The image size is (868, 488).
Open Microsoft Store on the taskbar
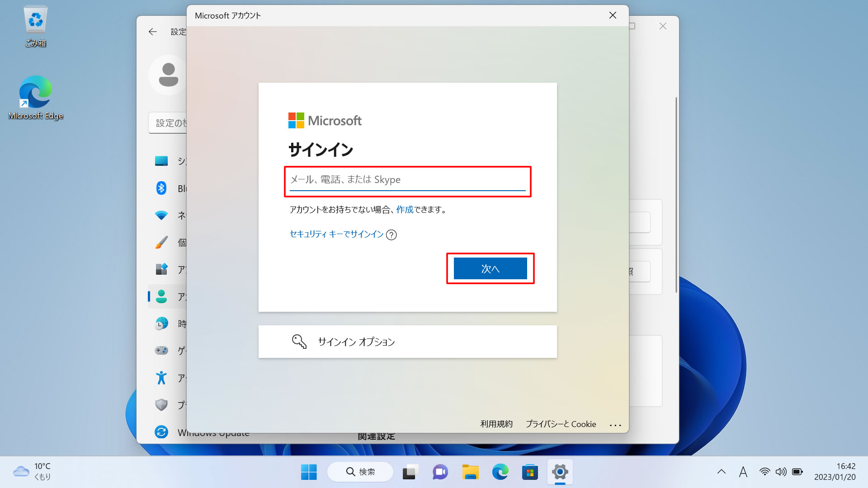point(530,472)
